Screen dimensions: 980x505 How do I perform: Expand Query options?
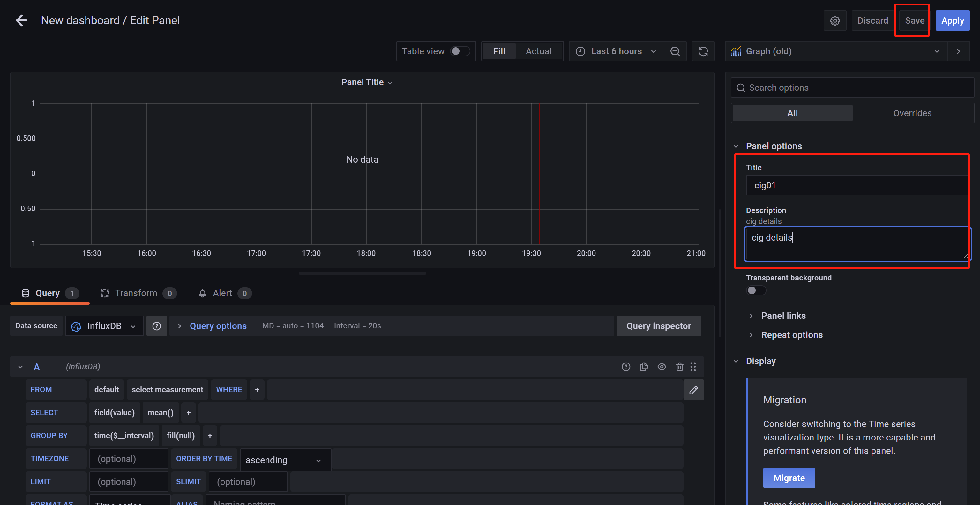coord(218,325)
